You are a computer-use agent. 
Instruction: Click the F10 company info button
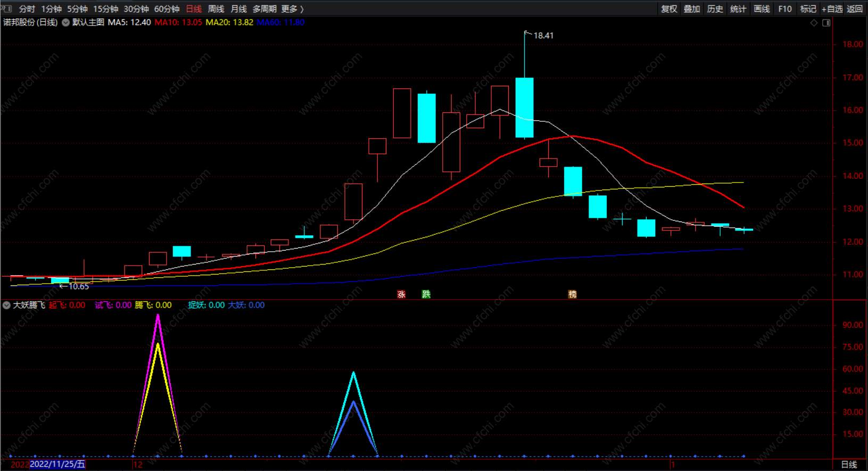(x=785, y=9)
